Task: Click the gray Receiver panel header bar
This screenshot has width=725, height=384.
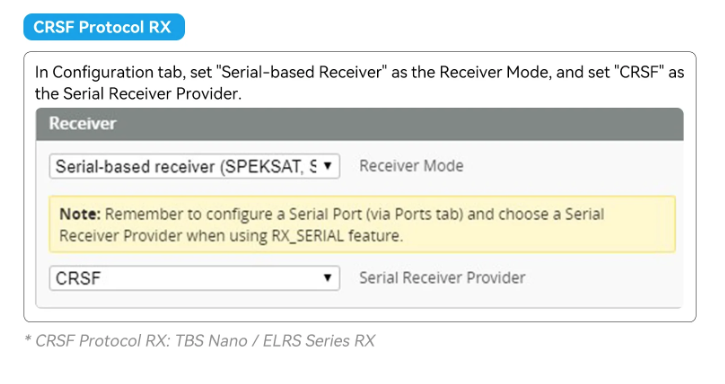Action: [360, 124]
